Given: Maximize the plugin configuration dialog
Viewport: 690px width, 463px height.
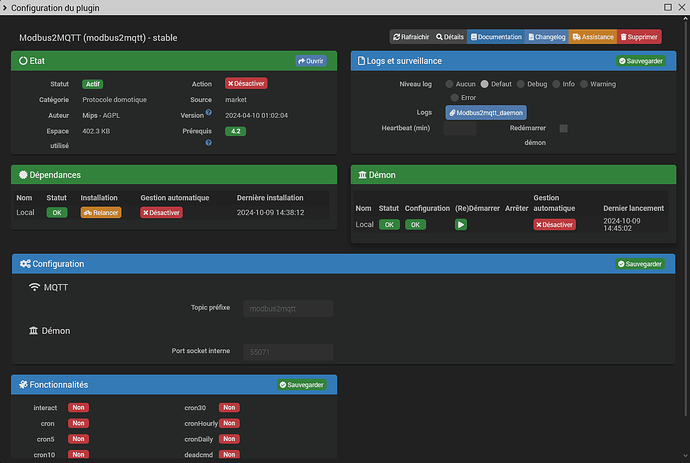Looking at the screenshot, I should click(668, 7).
